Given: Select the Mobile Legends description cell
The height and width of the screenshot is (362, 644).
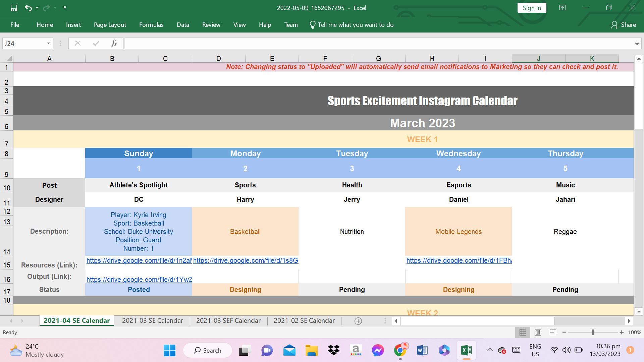Looking at the screenshot, I should click(x=459, y=231).
